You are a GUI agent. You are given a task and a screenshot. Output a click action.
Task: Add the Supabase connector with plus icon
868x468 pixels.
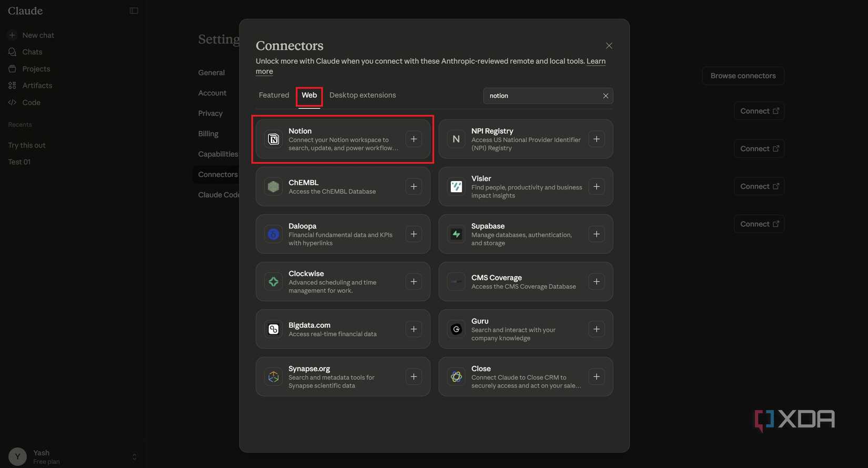[597, 234]
